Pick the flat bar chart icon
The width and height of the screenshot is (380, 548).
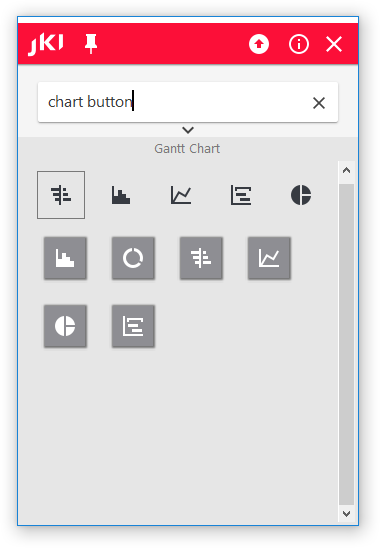[x=121, y=195]
